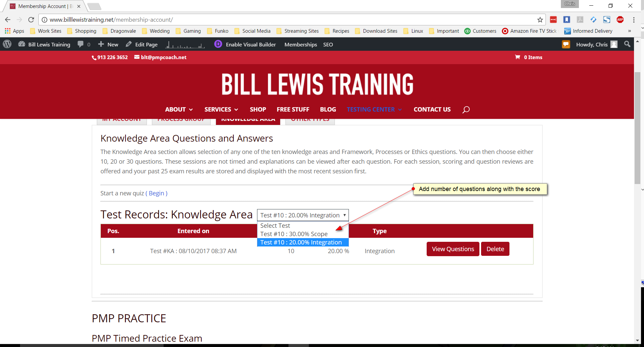Click the BILL LEWIS TRAINING logo
Viewport: 644px width, 347px height.
point(317,84)
